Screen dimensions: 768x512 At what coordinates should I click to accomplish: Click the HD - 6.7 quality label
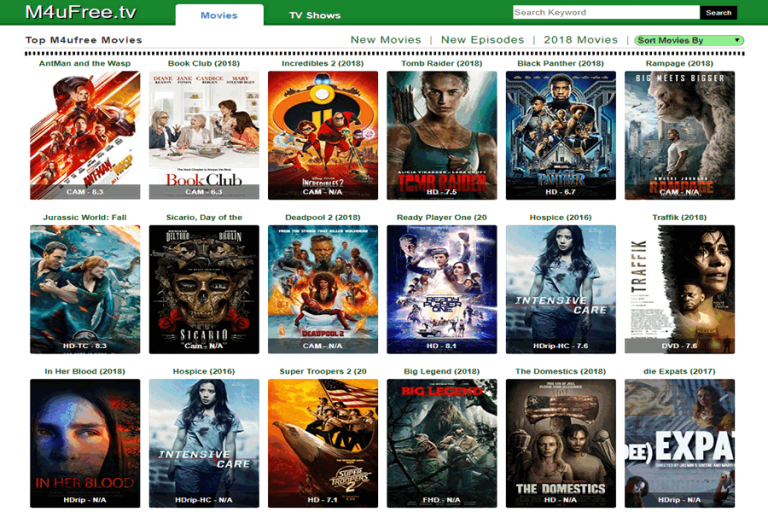561,192
